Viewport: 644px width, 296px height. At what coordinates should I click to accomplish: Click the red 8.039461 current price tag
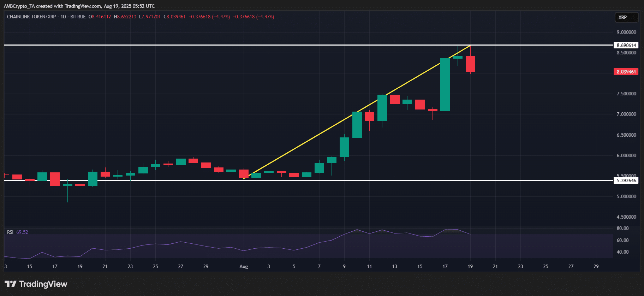(626, 72)
